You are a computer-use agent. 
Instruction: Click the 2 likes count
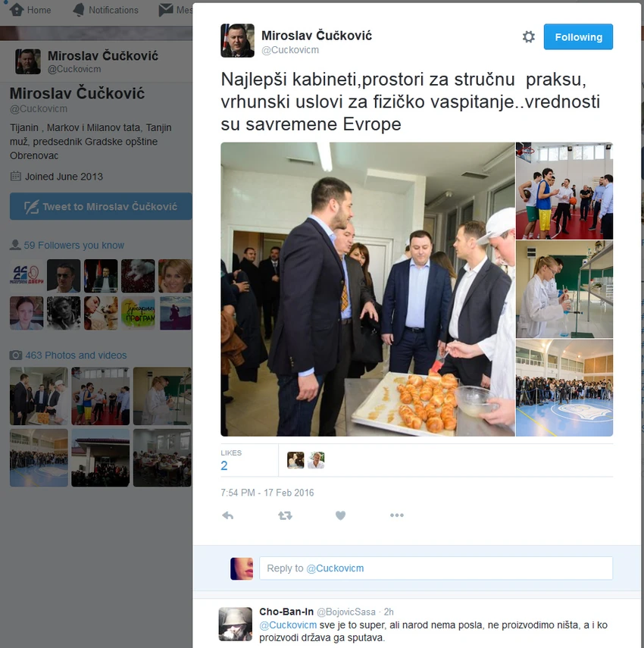pyautogui.click(x=224, y=466)
